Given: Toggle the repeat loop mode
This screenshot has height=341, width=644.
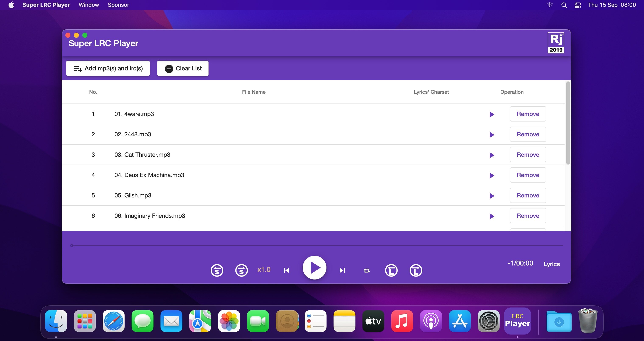Looking at the screenshot, I should pos(367,271).
